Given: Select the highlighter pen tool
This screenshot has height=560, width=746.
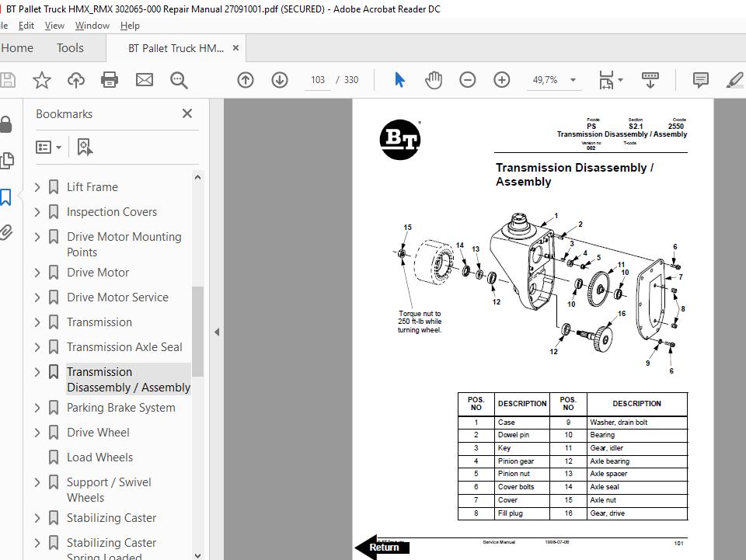Looking at the screenshot, I should click(x=734, y=80).
